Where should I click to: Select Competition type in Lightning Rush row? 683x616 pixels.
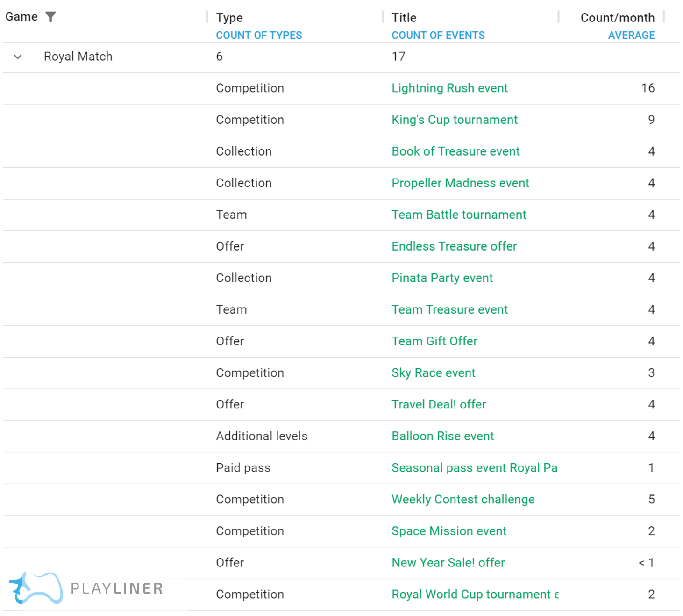pyautogui.click(x=250, y=88)
